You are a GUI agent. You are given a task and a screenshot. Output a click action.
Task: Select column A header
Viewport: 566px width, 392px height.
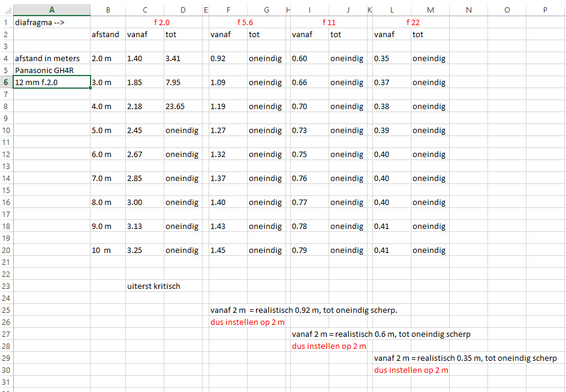pos(52,10)
